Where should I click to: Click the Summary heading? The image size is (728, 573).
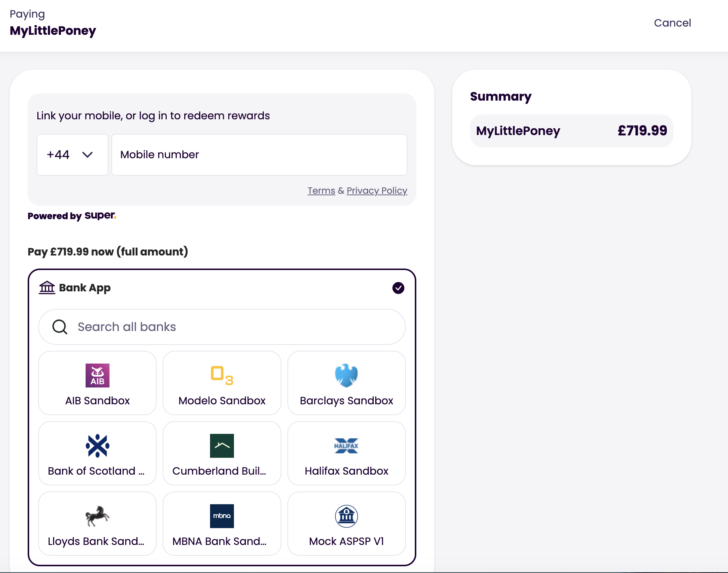[x=501, y=96]
